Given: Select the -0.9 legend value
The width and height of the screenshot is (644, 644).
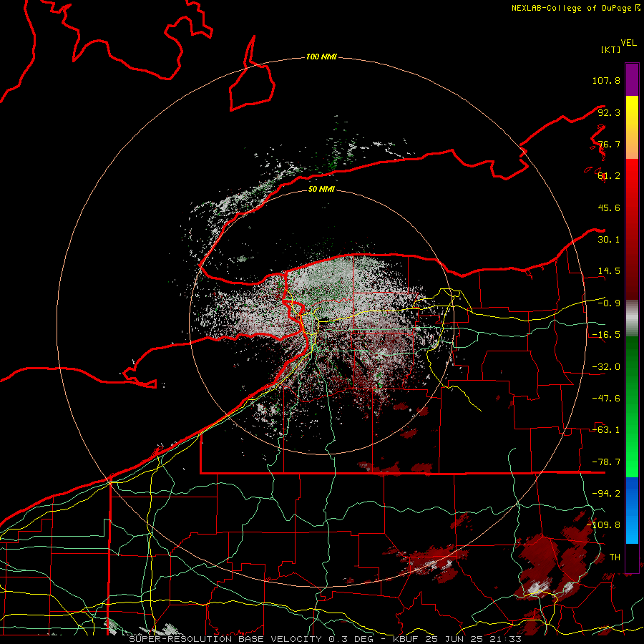Looking at the screenshot, I should (x=609, y=303).
